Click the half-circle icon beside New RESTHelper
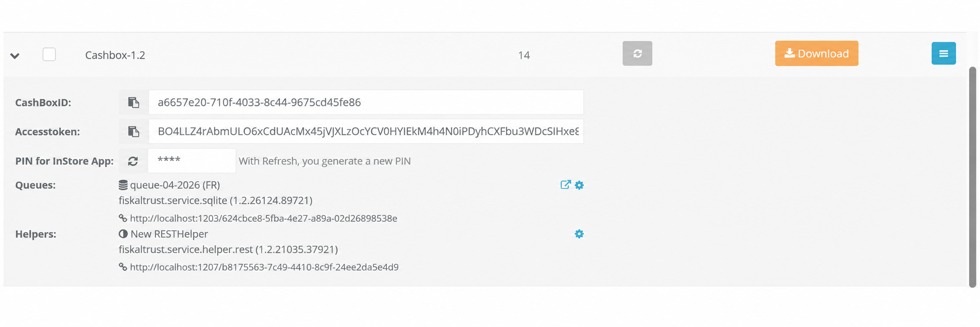The width and height of the screenshot is (980, 327). (x=123, y=234)
